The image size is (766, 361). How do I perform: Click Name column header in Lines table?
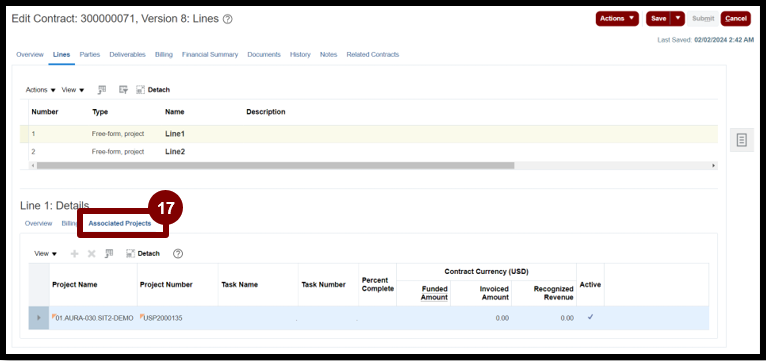coord(174,112)
